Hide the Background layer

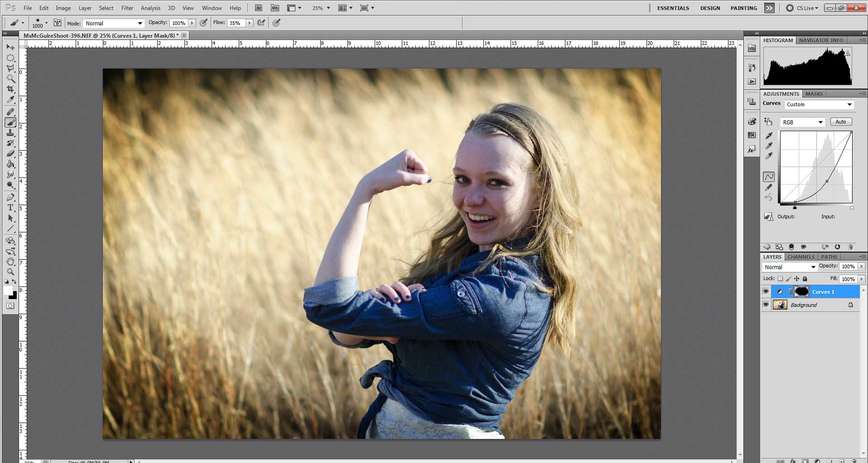[766, 305]
